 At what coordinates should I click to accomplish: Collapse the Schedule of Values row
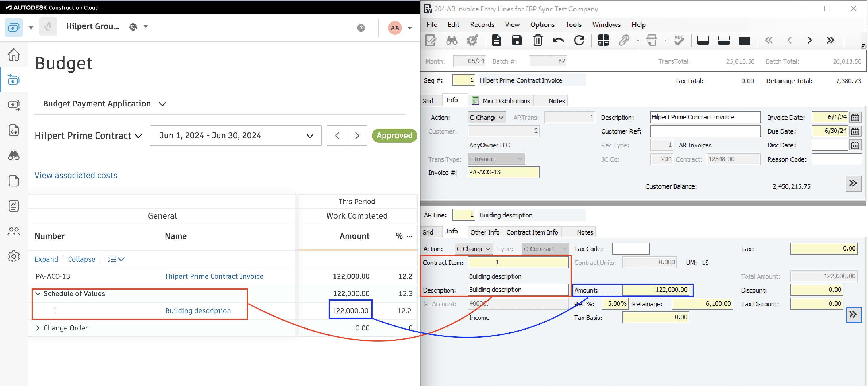[38, 293]
